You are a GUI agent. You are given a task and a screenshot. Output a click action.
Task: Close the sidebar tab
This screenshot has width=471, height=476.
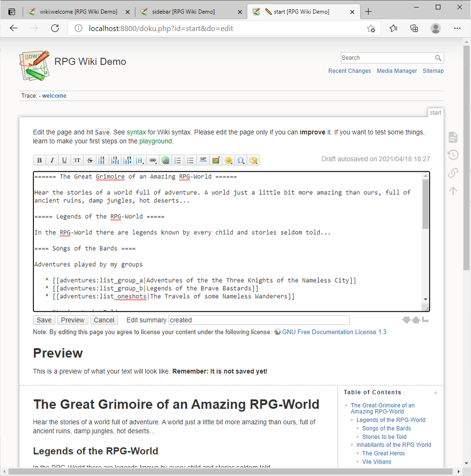240,12
